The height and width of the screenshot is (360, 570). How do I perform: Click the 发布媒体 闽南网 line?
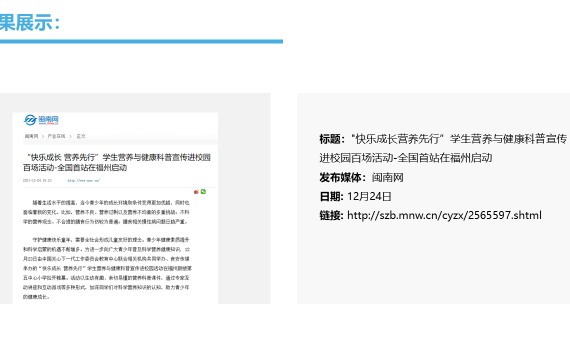[x=361, y=177]
